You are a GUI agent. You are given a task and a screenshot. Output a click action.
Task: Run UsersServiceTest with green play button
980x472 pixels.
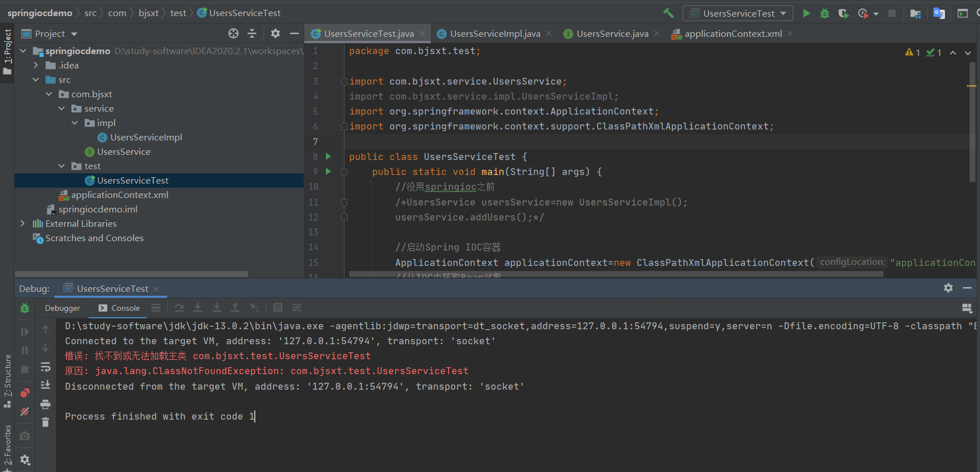(x=806, y=13)
